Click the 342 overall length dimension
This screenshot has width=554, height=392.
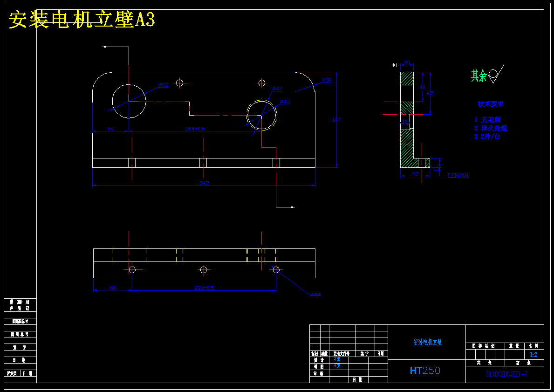pos(204,183)
